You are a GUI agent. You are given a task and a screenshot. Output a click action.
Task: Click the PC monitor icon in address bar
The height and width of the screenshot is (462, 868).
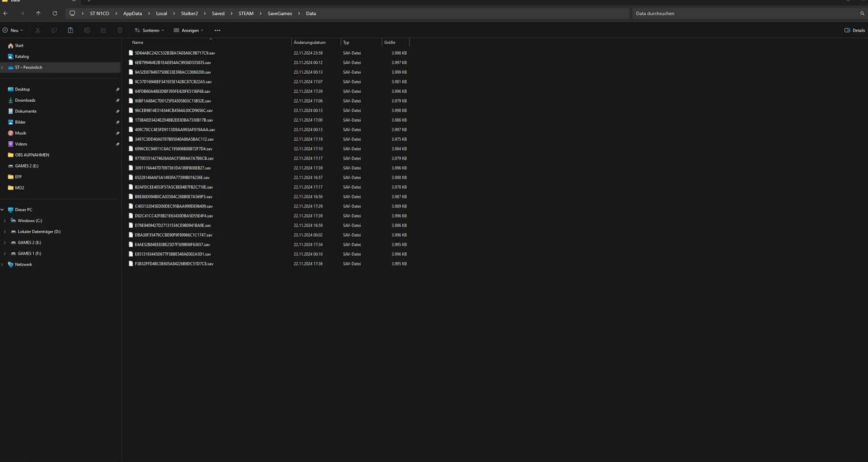72,13
